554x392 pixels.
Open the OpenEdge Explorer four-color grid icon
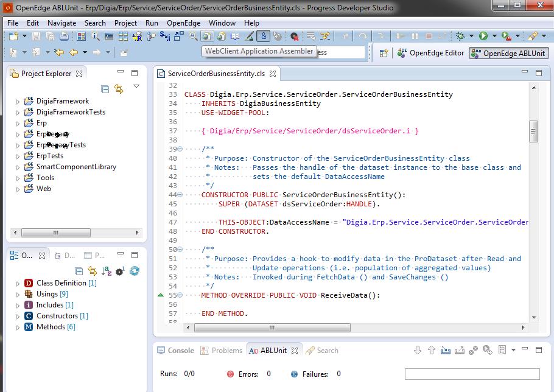tap(81, 36)
